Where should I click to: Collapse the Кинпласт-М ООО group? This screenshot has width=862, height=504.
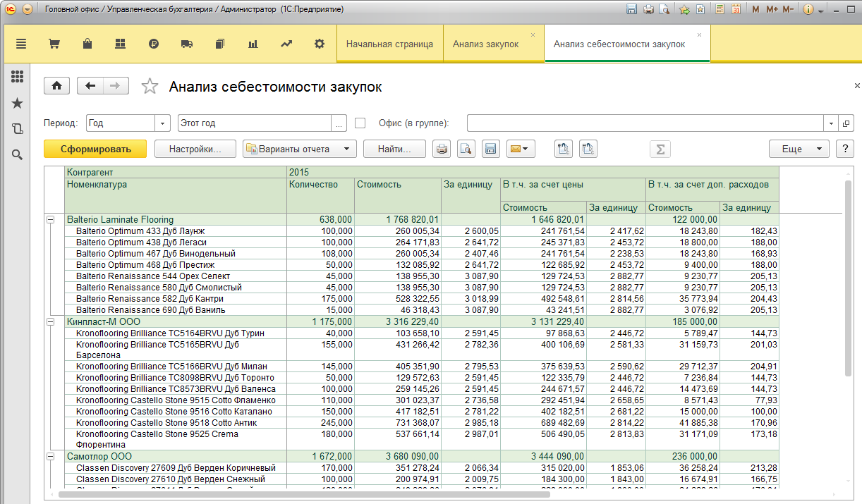coord(50,321)
